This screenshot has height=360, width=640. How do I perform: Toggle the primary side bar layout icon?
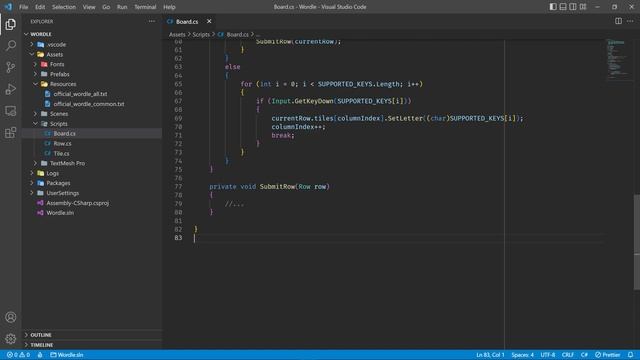(x=553, y=7)
